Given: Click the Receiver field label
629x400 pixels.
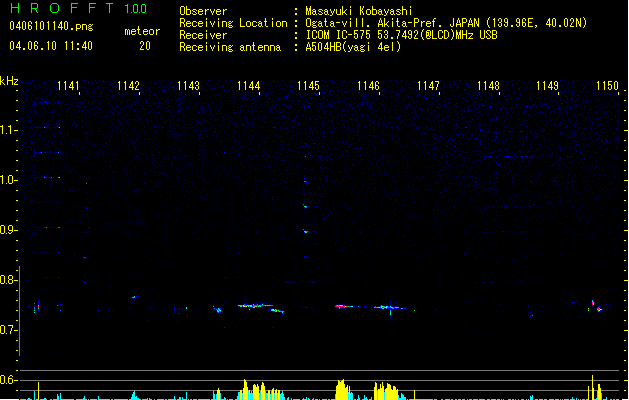Looking at the screenshot, I should tap(203, 35).
